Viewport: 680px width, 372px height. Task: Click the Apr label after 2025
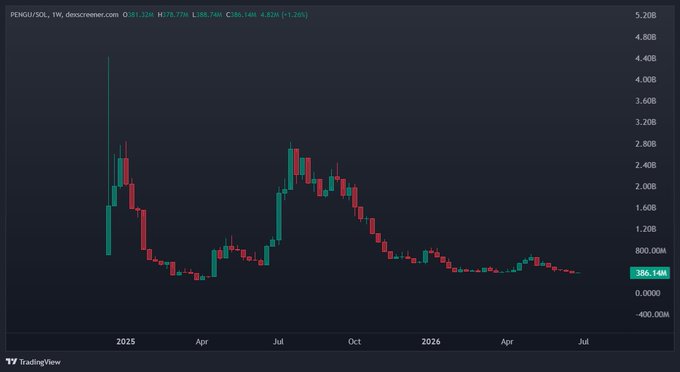202,342
